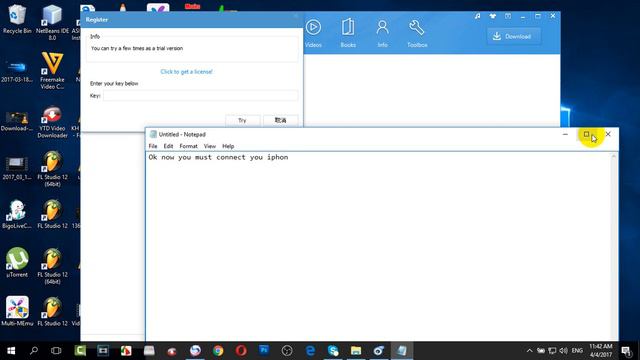
Task: Open Notepad Format menu
Action: [188, 146]
